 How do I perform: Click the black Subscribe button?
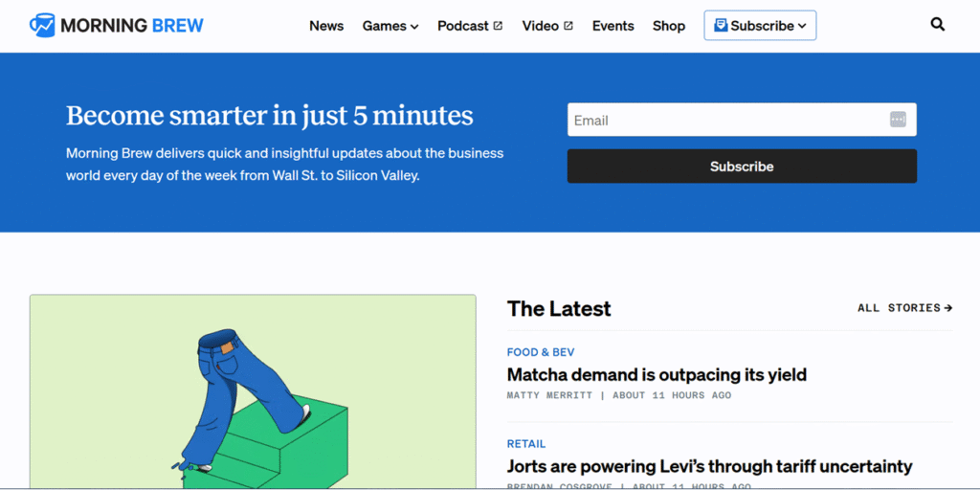(742, 167)
